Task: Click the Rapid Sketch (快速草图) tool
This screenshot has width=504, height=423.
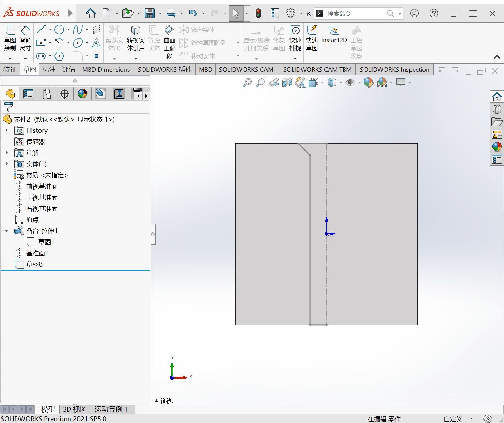Action: pos(312,39)
